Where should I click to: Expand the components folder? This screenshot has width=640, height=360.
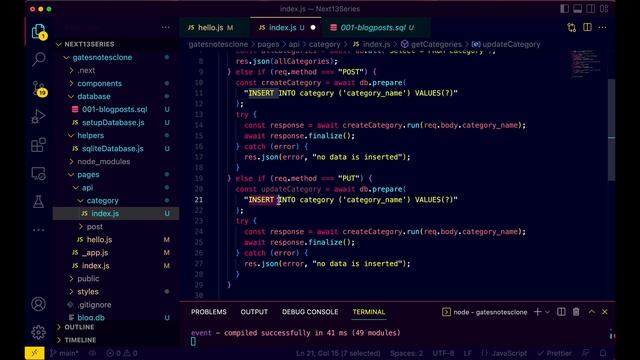coord(116,83)
